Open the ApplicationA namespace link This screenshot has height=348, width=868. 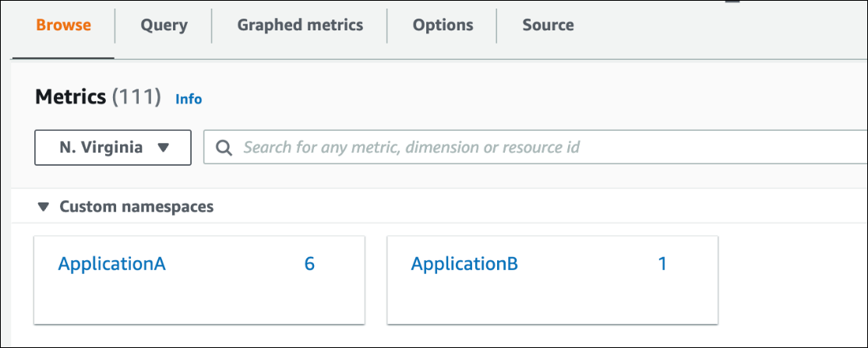[x=112, y=264]
